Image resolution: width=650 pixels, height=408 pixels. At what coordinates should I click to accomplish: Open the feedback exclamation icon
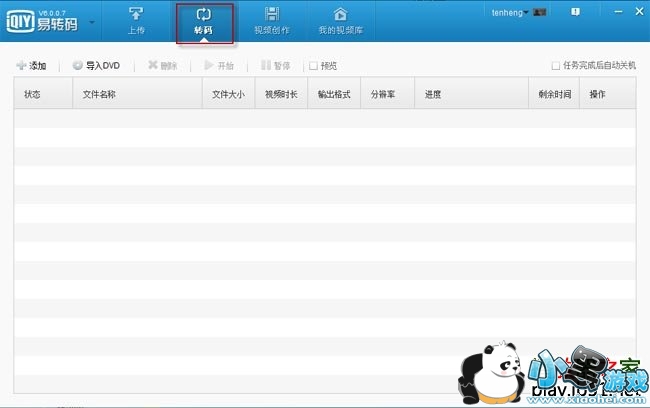pyautogui.click(x=575, y=12)
